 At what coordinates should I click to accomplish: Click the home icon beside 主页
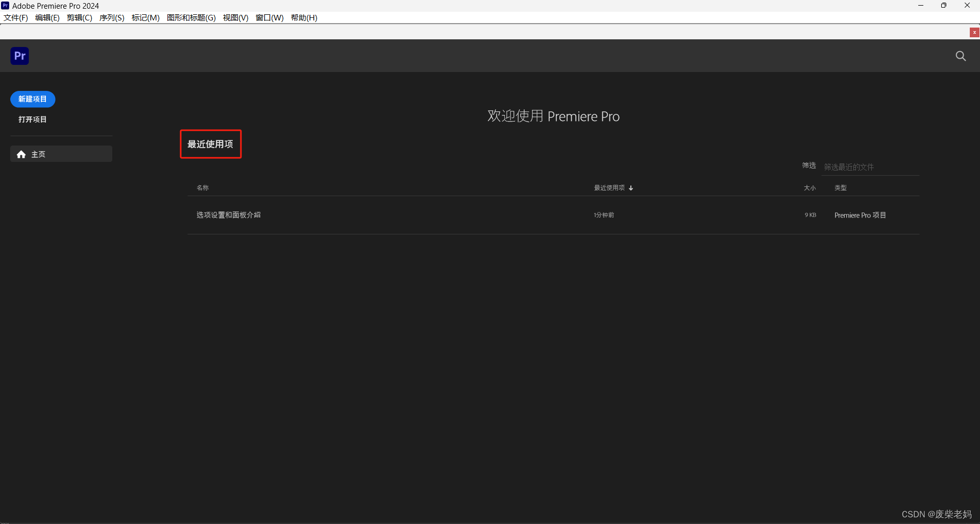21,154
